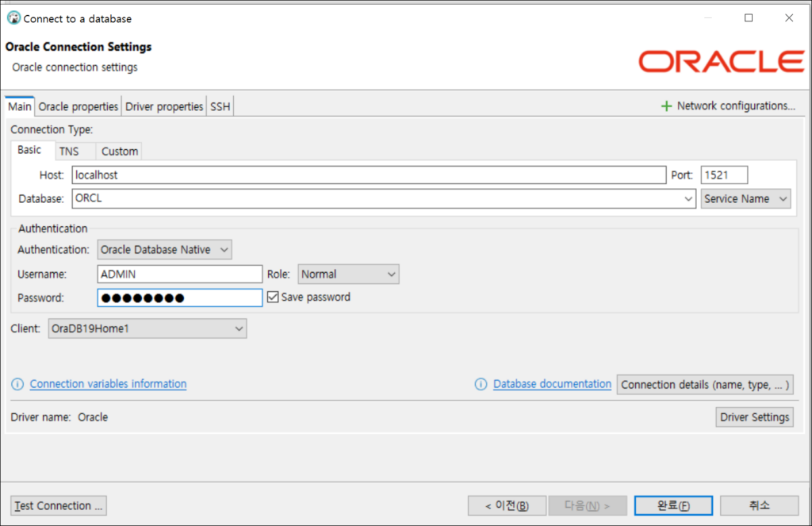Open the Driver properties tab
812x526 pixels.
164,106
